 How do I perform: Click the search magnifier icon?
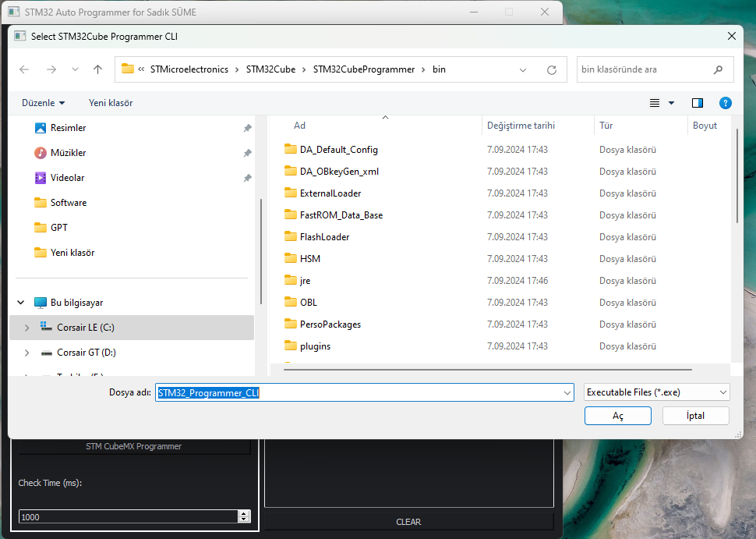pos(718,69)
